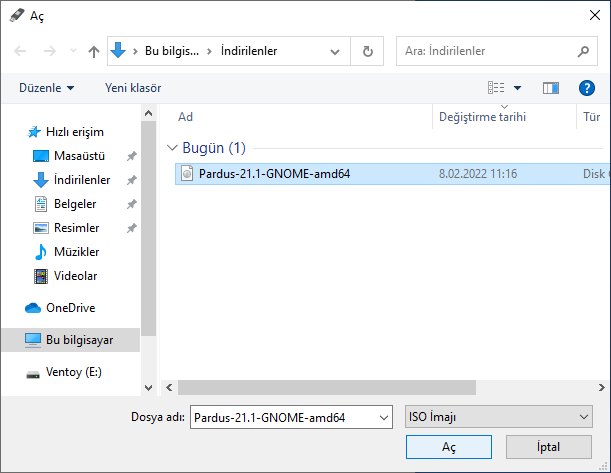The image size is (611, 473).
Task: Open the help question mark icon
Action: point(587,88)
